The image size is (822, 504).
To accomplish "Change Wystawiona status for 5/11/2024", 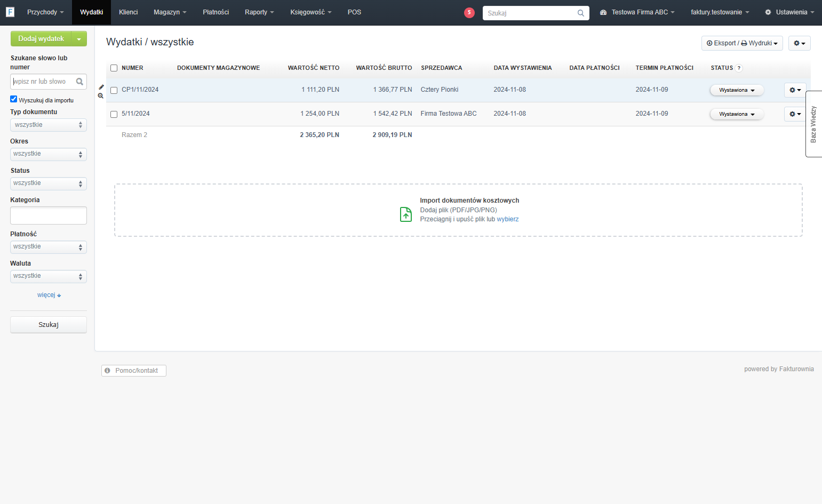I will [x=737, y=114].
